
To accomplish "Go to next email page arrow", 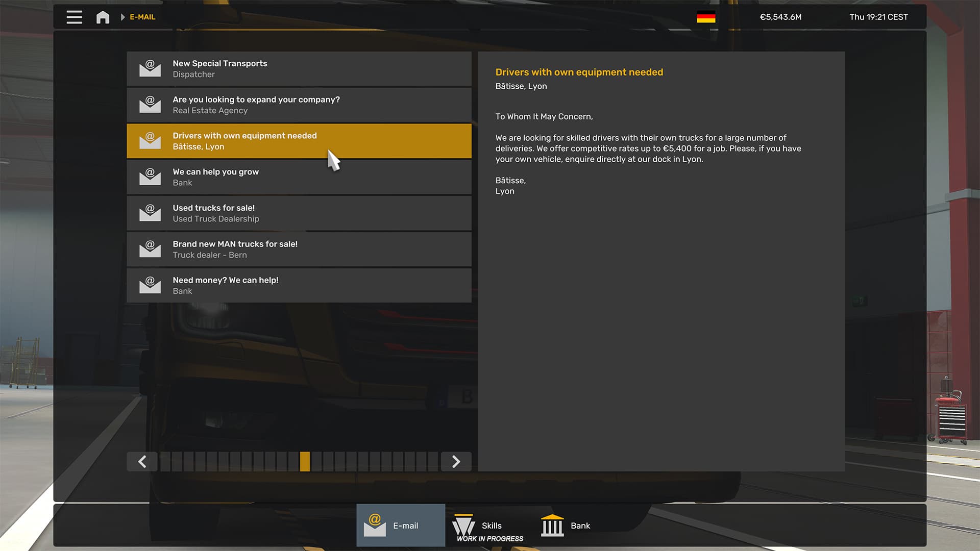I will [456, 462].
